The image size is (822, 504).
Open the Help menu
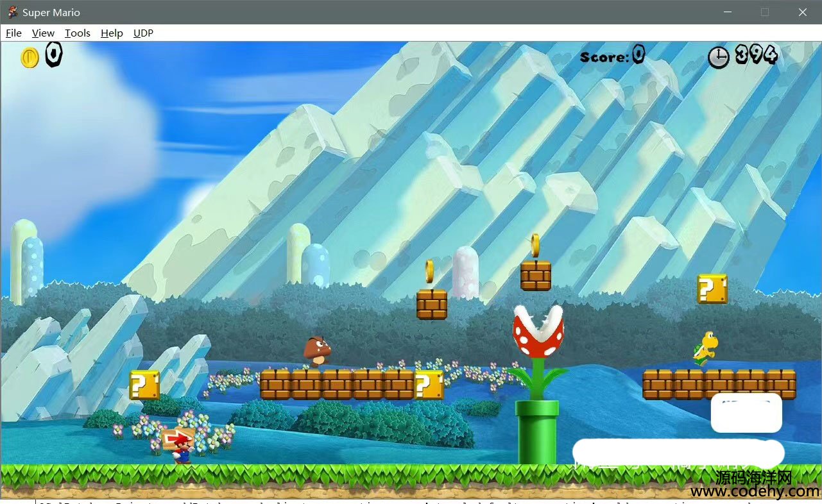click(112, 33)
